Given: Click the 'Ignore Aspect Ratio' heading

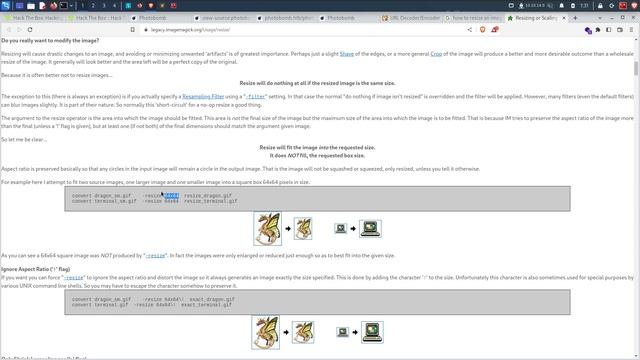Looking at the screenshot, I should pos(36,269).
